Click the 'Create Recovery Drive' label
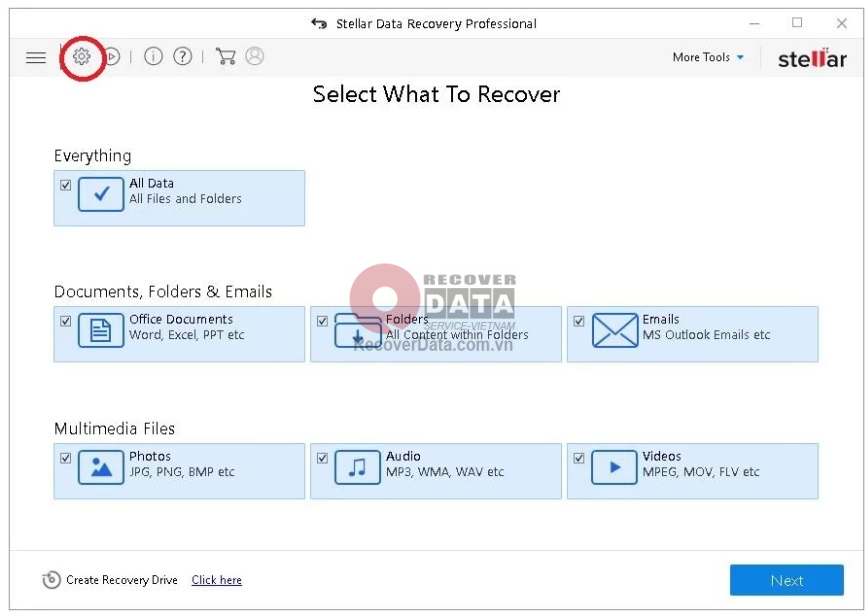 (x=122, y=580)
